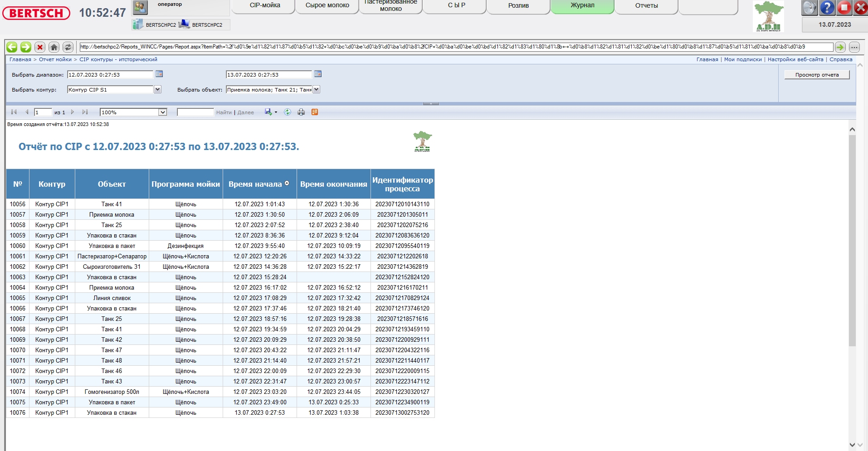Open the Мои подписки link
This screenshot has height=451, width=868.
(x=743, y=59)
